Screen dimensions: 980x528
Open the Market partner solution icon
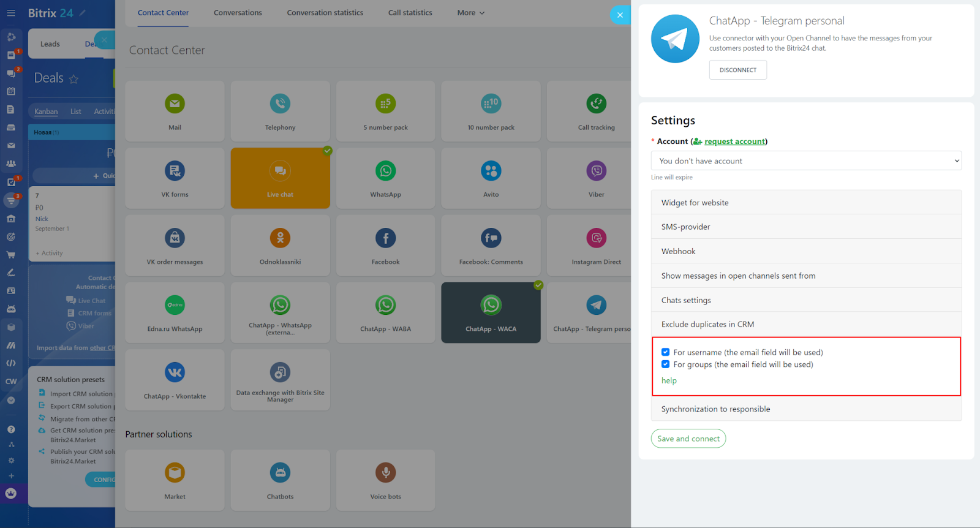click(175, 472)
